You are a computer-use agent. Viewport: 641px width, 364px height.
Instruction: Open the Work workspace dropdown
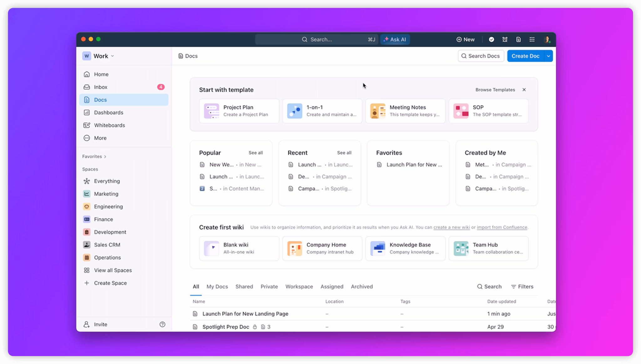coord(98,56)
